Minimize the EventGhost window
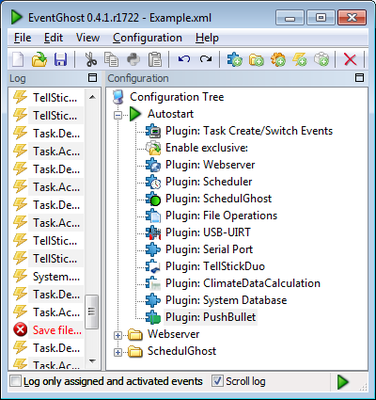The width and height of the screenshot is (376, 400). [x=290, y=18]
